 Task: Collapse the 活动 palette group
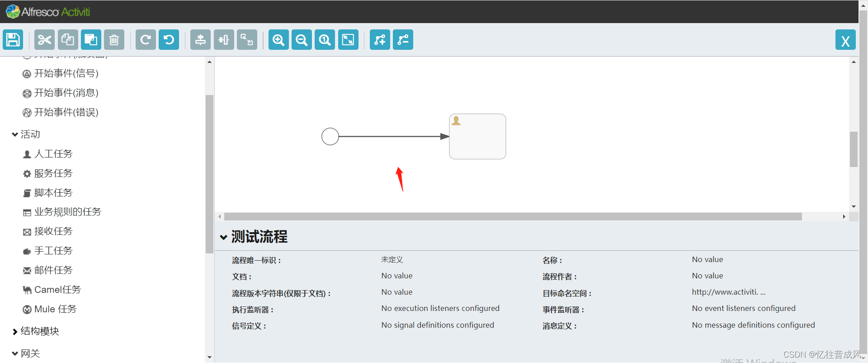pyautogui.click(x=26, y=134)
